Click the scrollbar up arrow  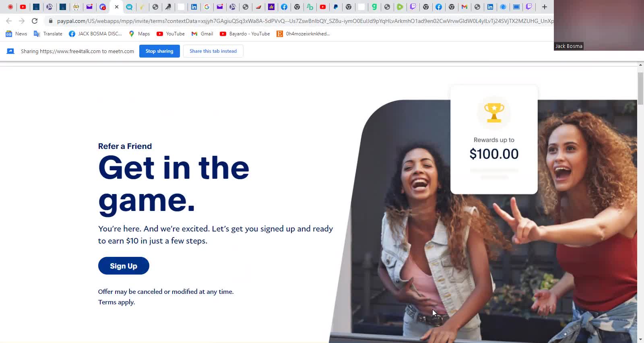tap(640, 65)
